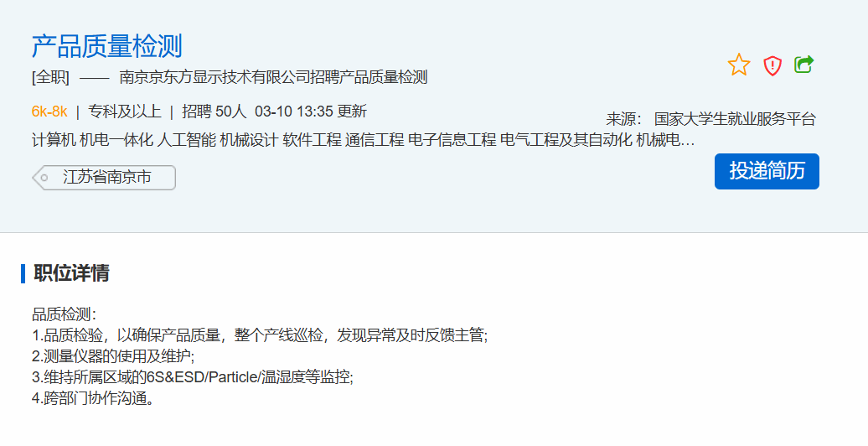Click the 招聘 50人 headcount text
The width and height of the screenshot is (868, 446).
[x=214, y=111]
